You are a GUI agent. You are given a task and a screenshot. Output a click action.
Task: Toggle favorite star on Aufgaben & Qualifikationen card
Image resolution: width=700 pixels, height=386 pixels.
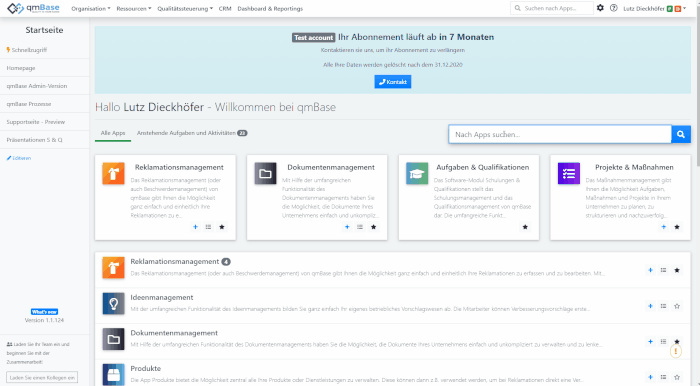(525, 227)
